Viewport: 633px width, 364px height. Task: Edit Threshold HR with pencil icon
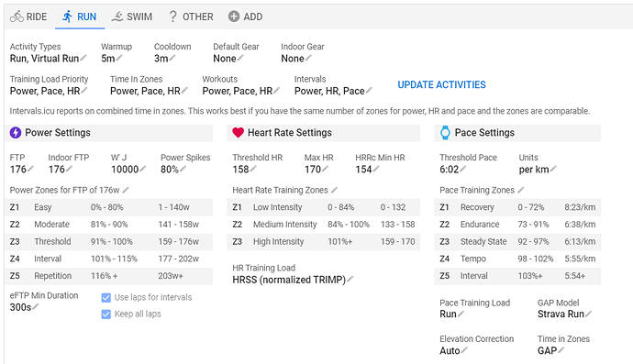[253, 169]
